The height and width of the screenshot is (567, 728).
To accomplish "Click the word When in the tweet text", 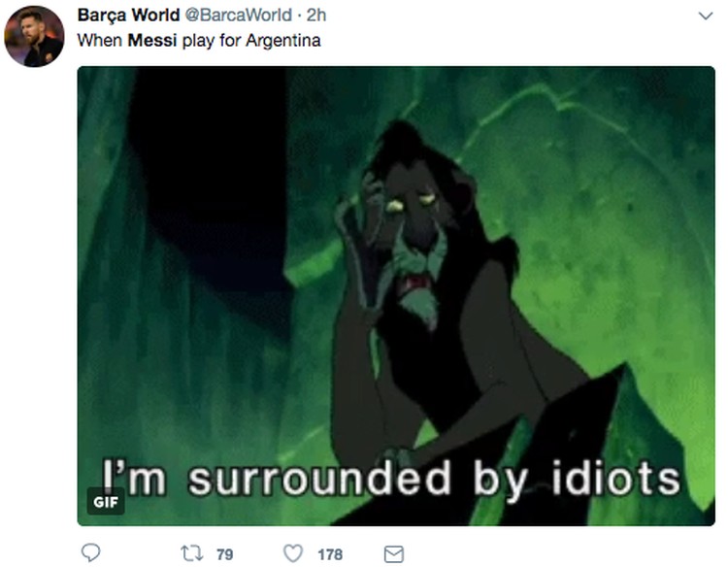I will (100, 41).
